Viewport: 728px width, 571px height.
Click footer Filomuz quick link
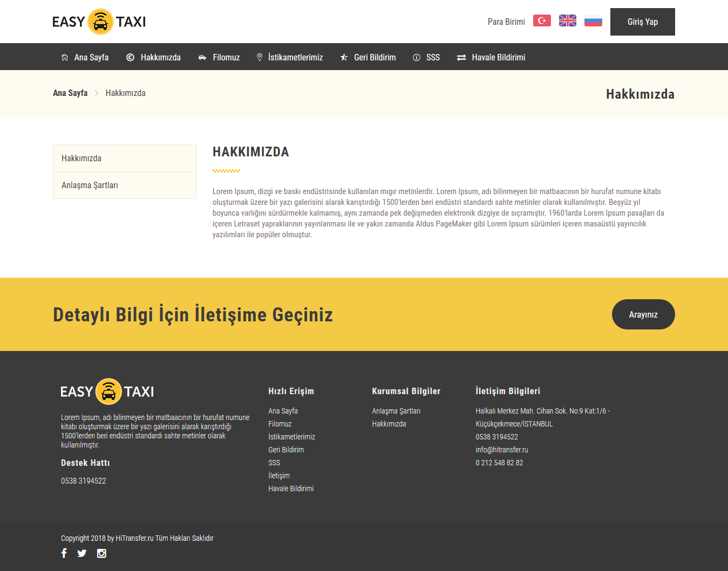click(280, 424)
